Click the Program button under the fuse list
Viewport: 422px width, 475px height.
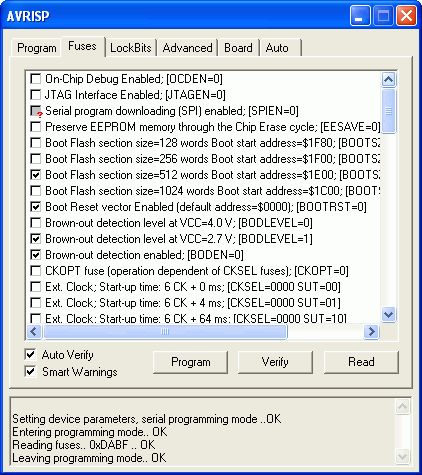tap(190, 362)
